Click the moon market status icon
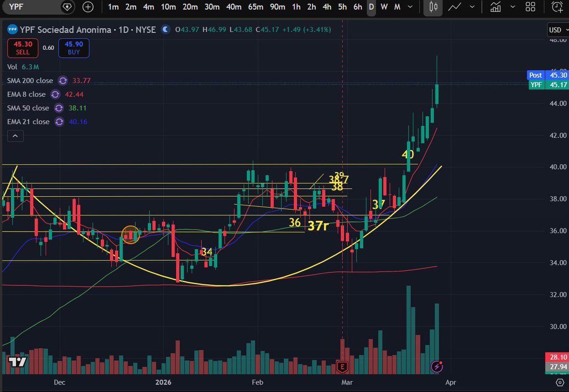 click(165, 30)
